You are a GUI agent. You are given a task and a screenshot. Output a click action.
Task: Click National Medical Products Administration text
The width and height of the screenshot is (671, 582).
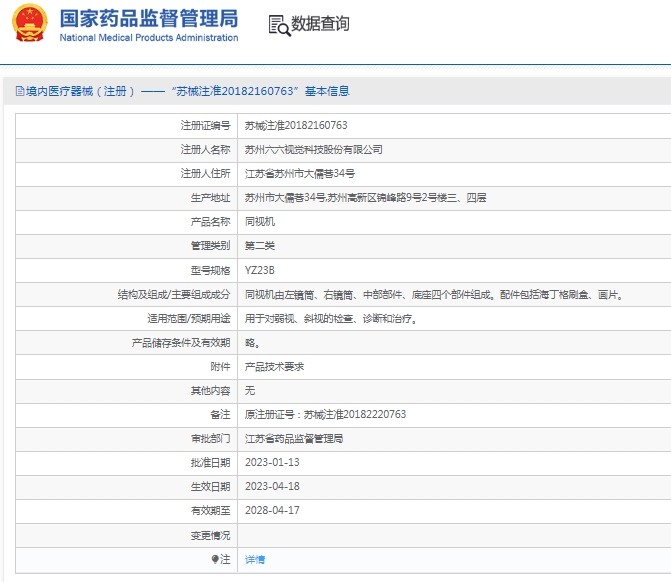[149, 38]
